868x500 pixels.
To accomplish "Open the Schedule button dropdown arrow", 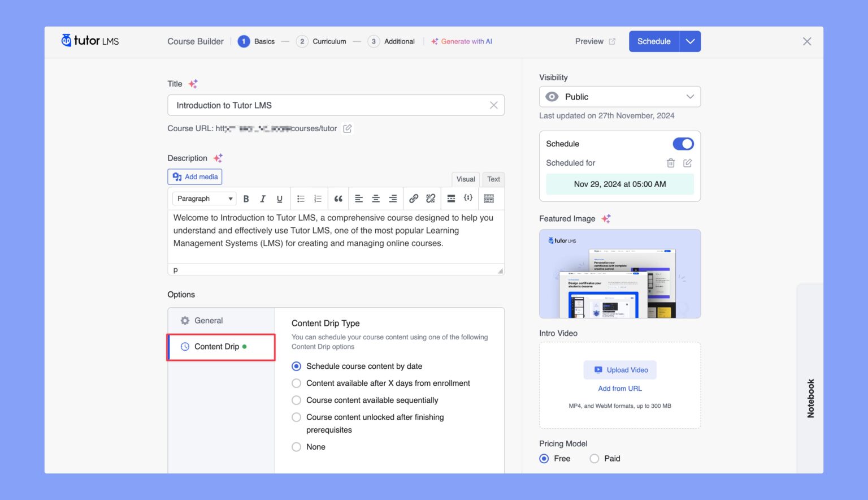I will (x=690, y=41).
